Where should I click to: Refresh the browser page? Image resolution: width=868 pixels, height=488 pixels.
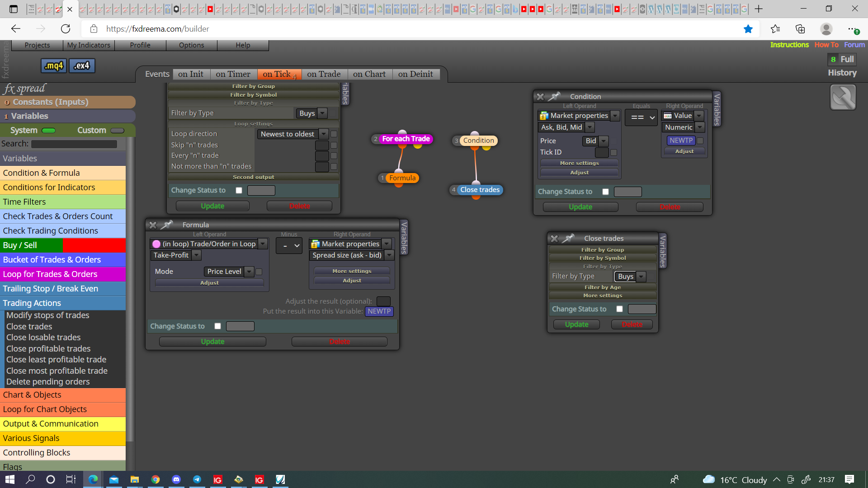point(66,29)
